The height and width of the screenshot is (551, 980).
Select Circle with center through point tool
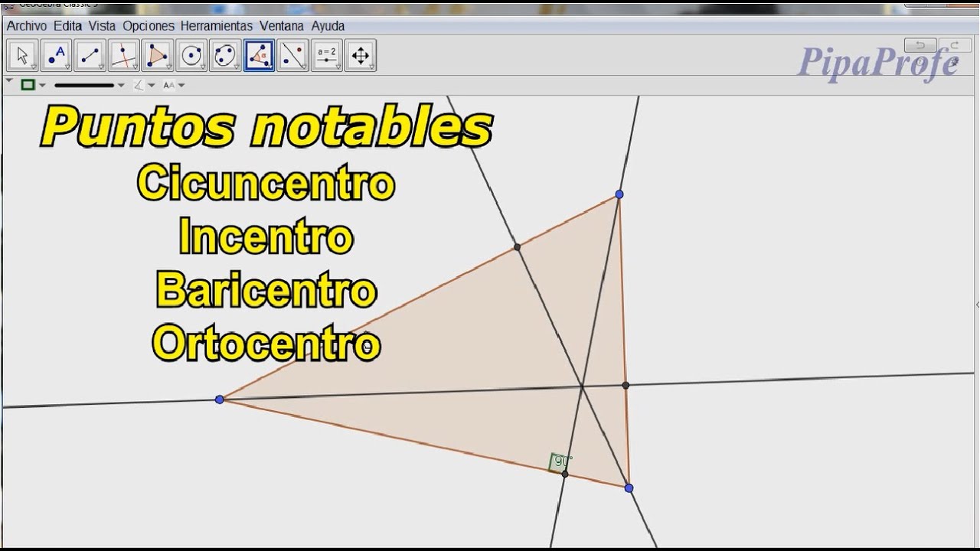(191, 56)
